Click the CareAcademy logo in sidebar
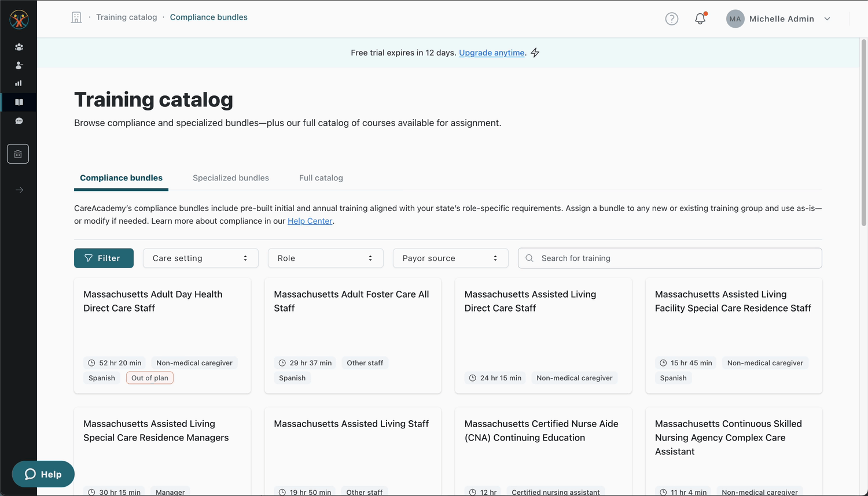868x496 pixels. click(19, 19)
